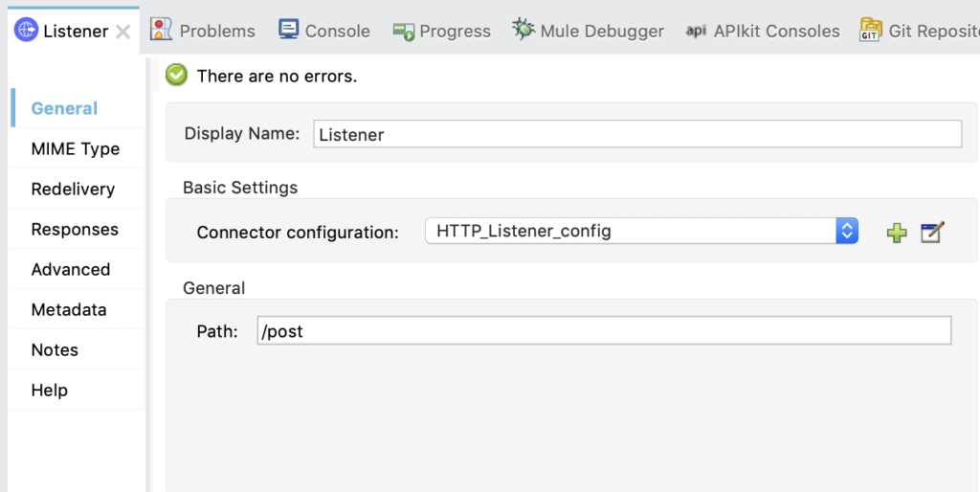The image size is (980, 492).
Task: Open the Connector configuration dropdown
Action: (x=846, y=231)
